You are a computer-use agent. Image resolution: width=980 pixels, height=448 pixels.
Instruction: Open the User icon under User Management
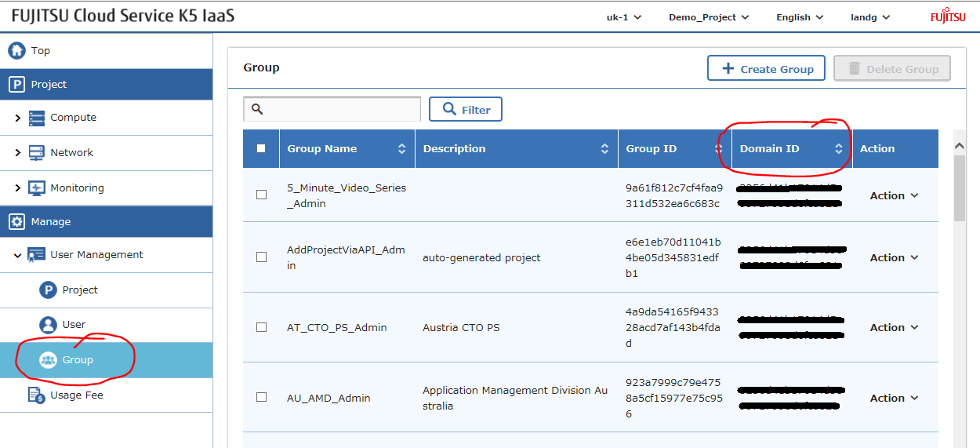click(49, 325)
